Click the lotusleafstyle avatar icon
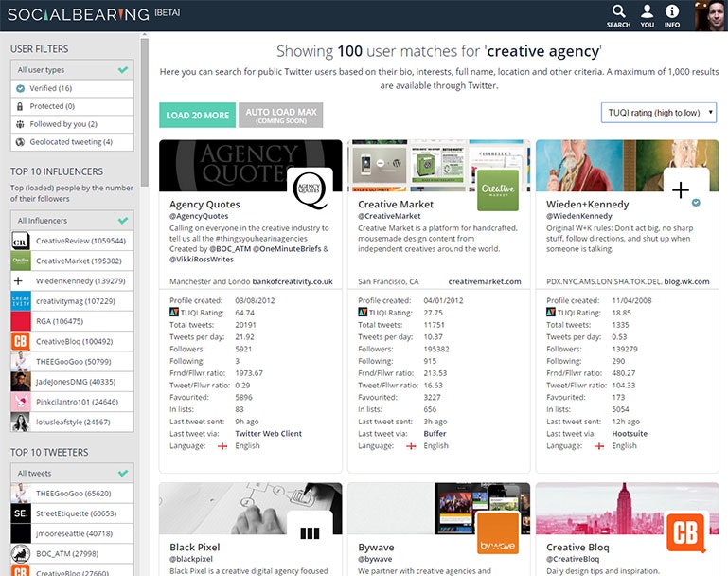728x576 pixels. (x=21, y=422)
